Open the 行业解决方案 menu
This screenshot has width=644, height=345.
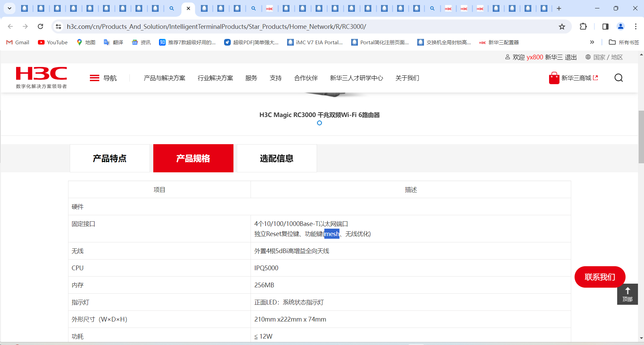(215, 78)
